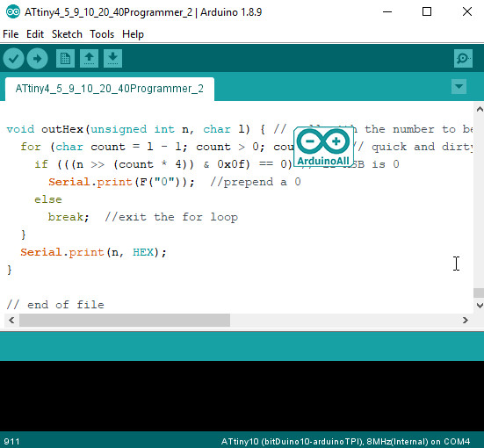This screenshot has height=448, width=484.
Task: Select the ATtiny4_5_9_10_20_40Programmer_2 tab
Action: tap(110, 89)
